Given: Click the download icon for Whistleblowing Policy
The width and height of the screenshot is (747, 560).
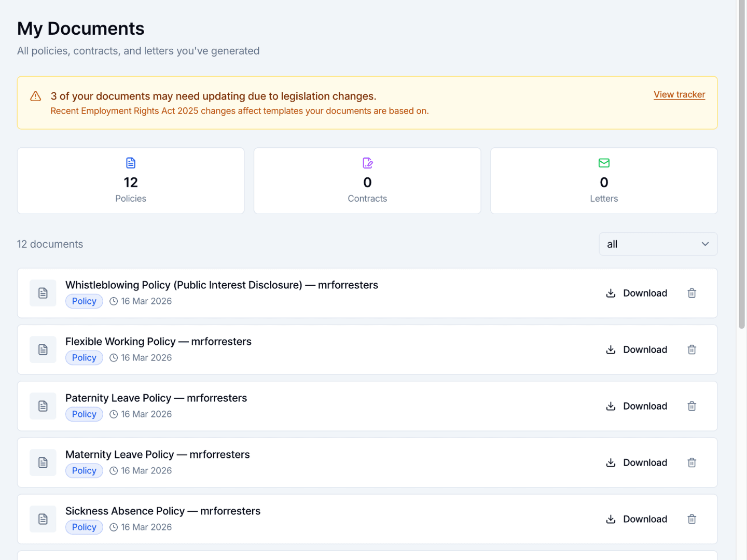Looking at the screenshot, I should (611, 293).
